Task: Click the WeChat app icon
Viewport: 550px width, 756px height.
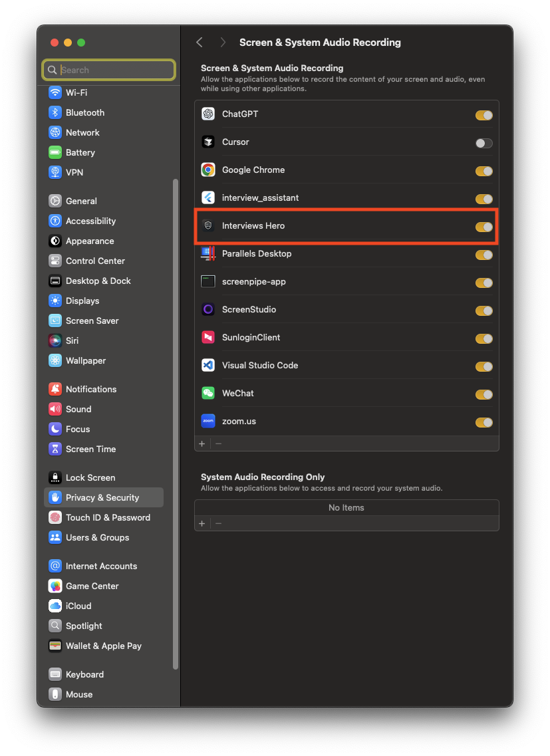Action: [208, 393]
